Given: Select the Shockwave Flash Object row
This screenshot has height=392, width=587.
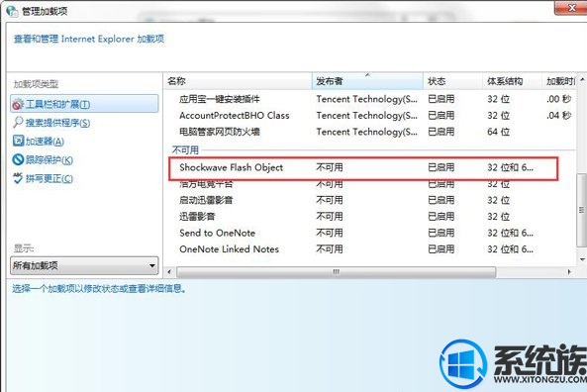Looking at the screenshot, I should click(x=363, y=167).
